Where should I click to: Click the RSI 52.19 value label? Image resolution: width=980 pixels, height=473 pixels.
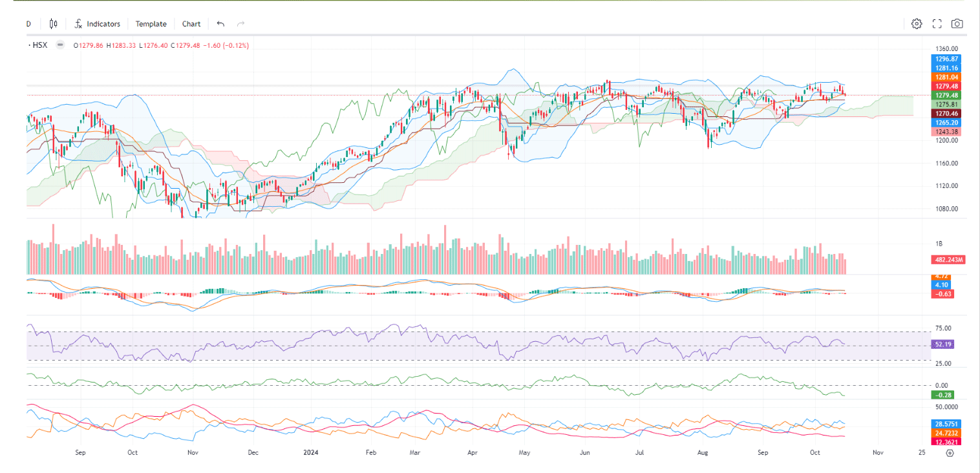943,344
